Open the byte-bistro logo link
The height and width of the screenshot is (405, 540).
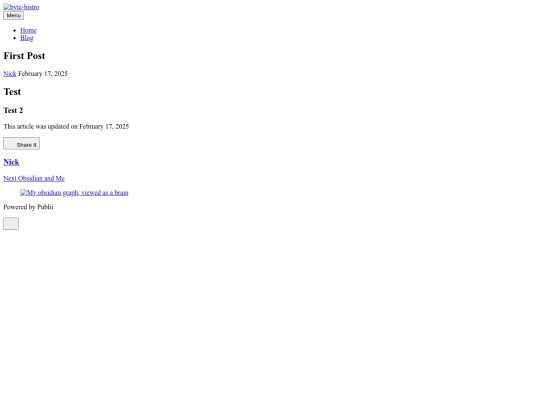pos(21,7)
